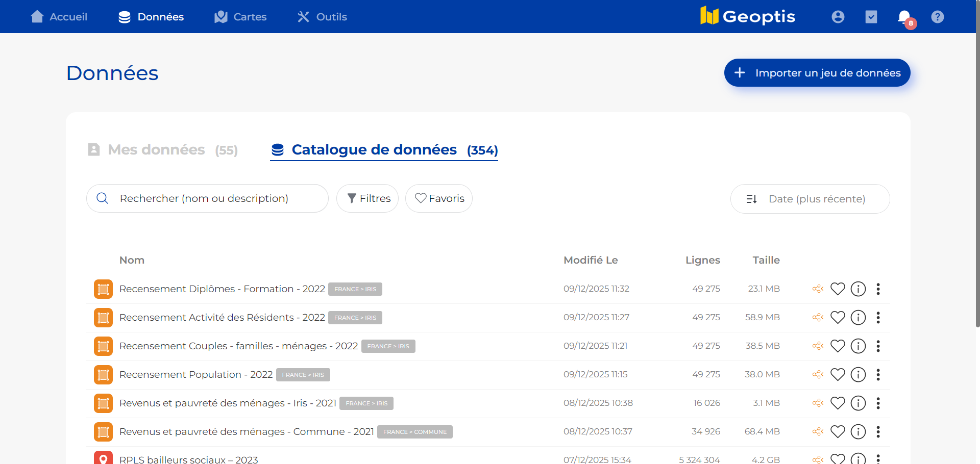Click the Geoptis logo
The width and height of the screenshot is (980, 464).
click(748, 16)
